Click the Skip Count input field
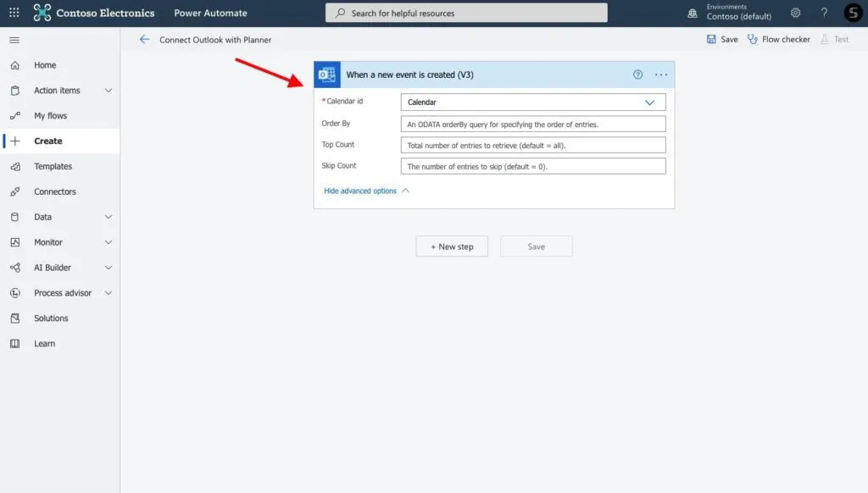 pos(533,166)
